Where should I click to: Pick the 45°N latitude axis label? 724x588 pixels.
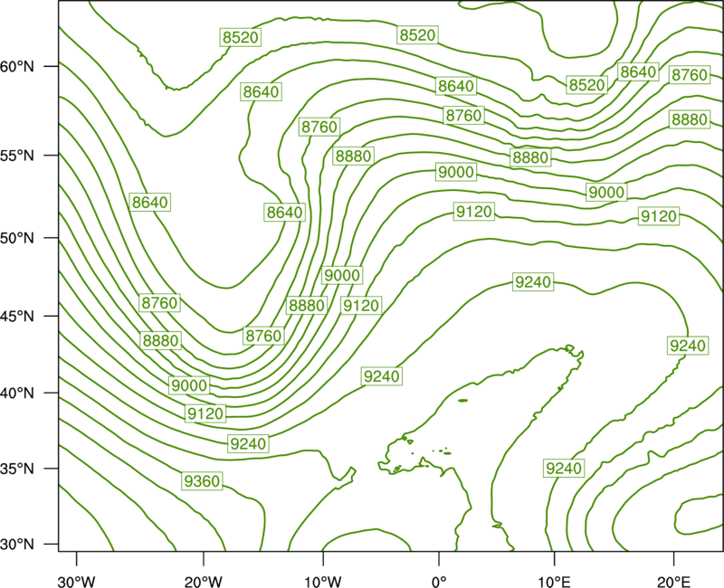17,316
